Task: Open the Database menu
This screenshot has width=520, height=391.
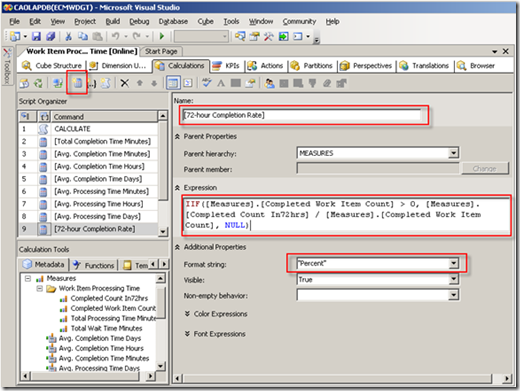Action: [x=173, y=21]
